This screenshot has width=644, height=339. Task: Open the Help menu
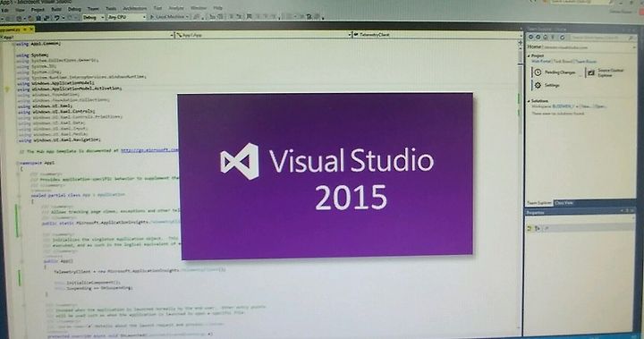click(217, 8)
